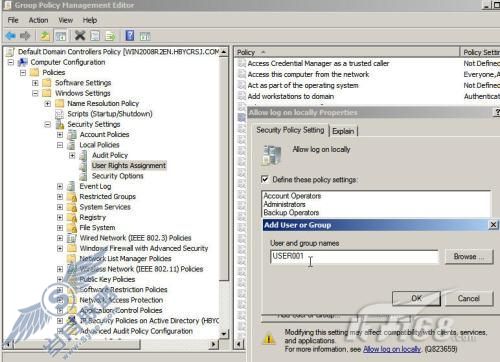The width and height of the screenshot is (500, 362).
Task: Click the Up one level folder icon
Action: [x=45, y=35]
